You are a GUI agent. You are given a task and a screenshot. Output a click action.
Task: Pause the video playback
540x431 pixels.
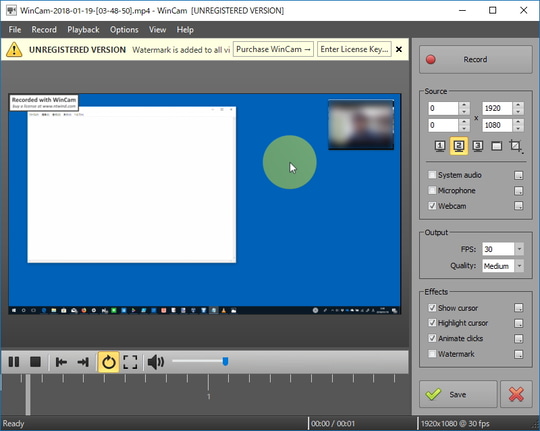click(x=14, y=362)
